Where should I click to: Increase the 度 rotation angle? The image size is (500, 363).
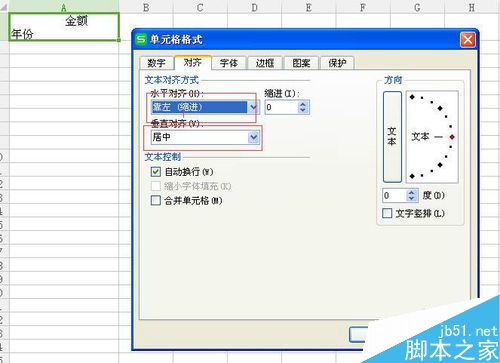tap(412, 192)
